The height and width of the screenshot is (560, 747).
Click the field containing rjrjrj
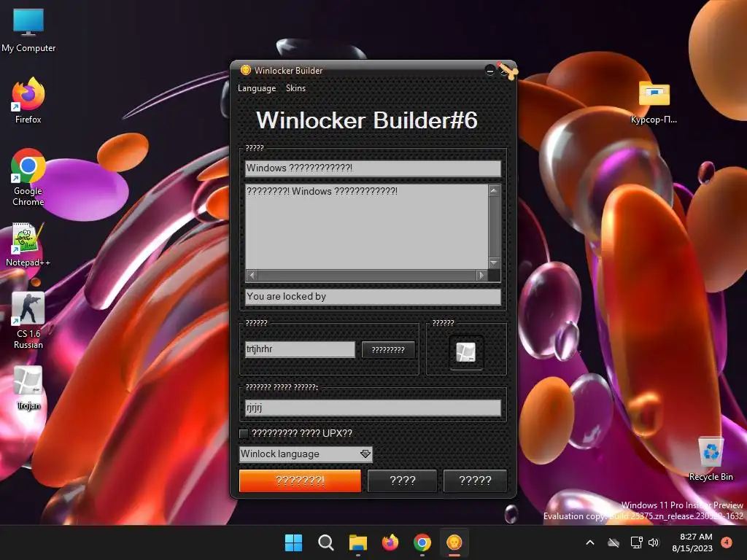(x=373, y=408)
